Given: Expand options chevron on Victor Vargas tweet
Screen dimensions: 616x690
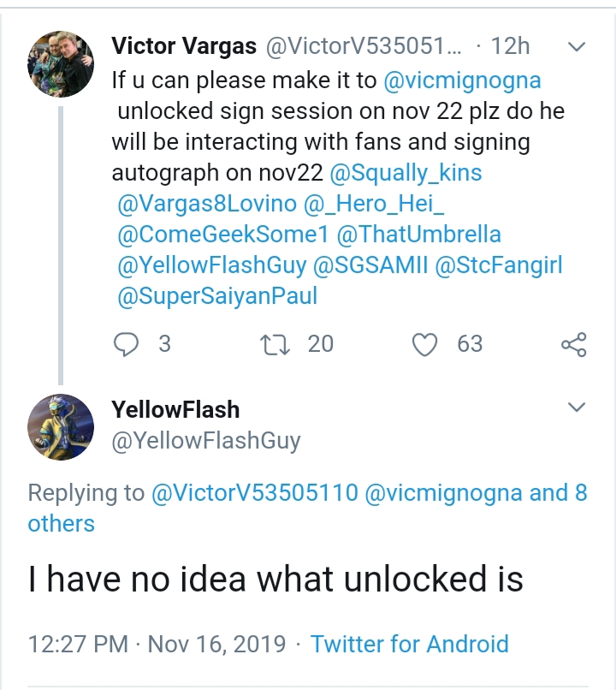Looking at the screenshot, I should [x=577, y=46].
